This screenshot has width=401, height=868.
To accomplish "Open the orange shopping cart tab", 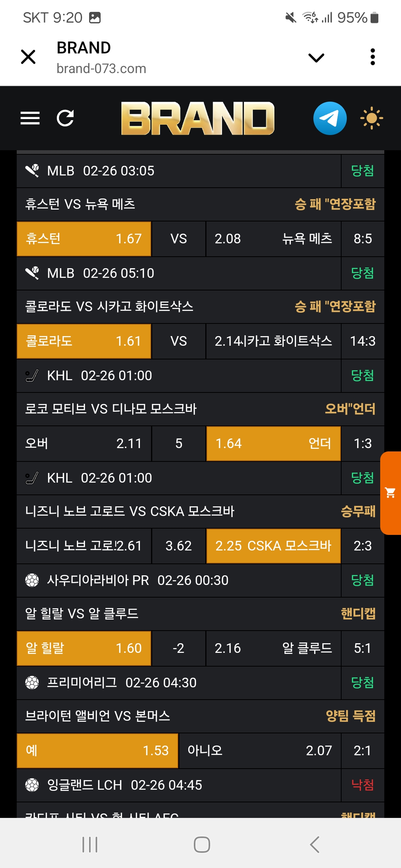I will click(391, 493).
